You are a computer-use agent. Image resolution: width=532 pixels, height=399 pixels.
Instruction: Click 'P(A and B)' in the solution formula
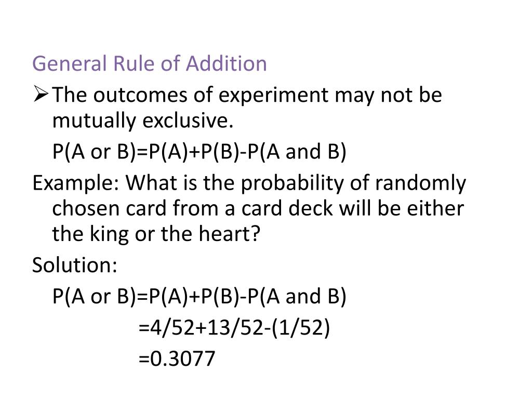(x=297, y=297)
